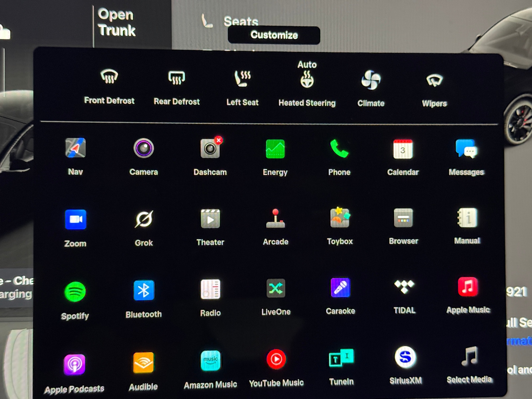Launch the Camera app
The height and width of the screenshot is (399, 532).
(x=144, y=148)
